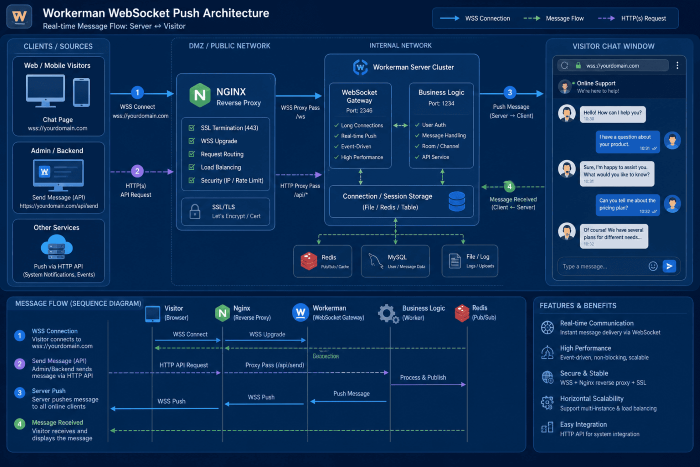Screen dimensions: 700x467
Task: Toggle the Request Routing checkbox
Action: (192, 154)
